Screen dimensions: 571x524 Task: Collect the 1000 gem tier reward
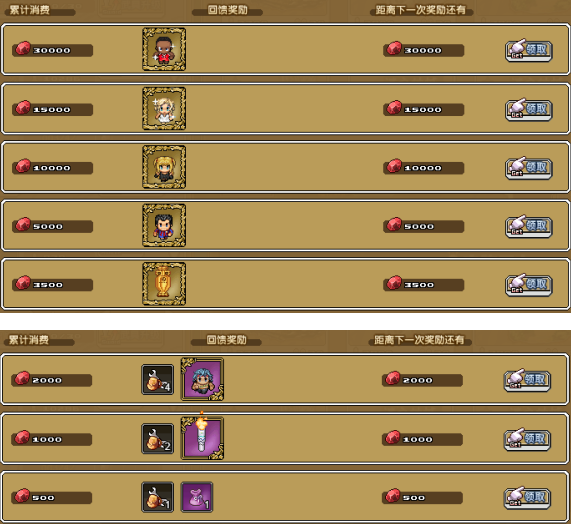coord(527,439)
